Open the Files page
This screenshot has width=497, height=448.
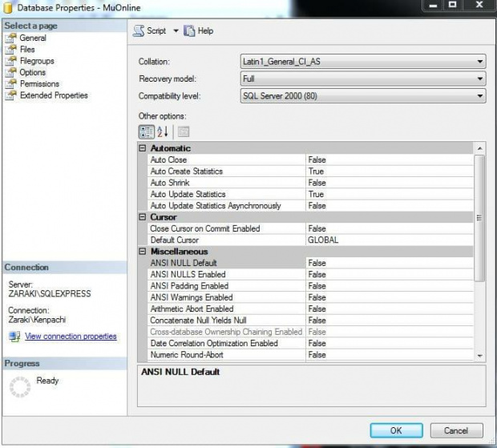(x=27, y=49)
